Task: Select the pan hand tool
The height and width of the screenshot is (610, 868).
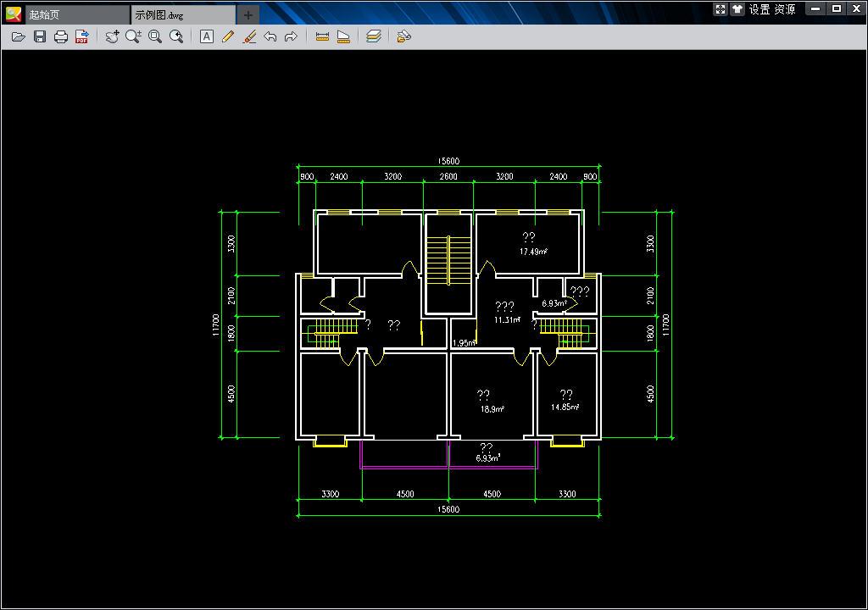Action: click(112, 36)
